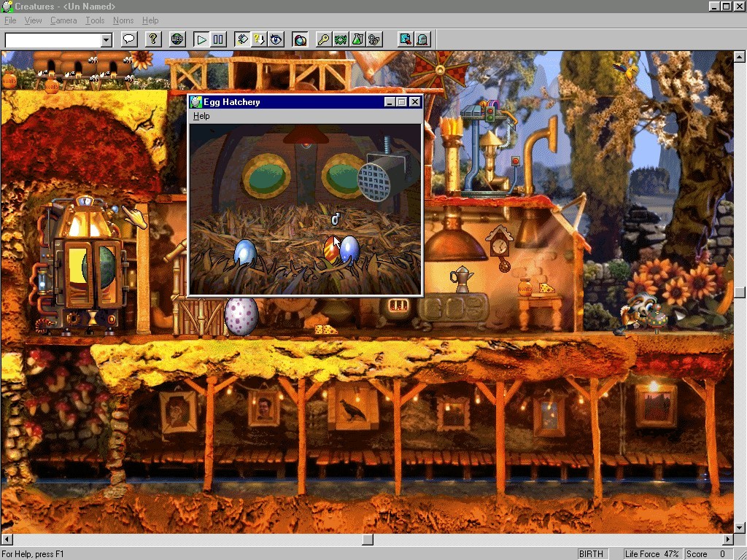The image size is (747, 560).
Task: Click the gender symbols breeder icon
Action: 374,39
